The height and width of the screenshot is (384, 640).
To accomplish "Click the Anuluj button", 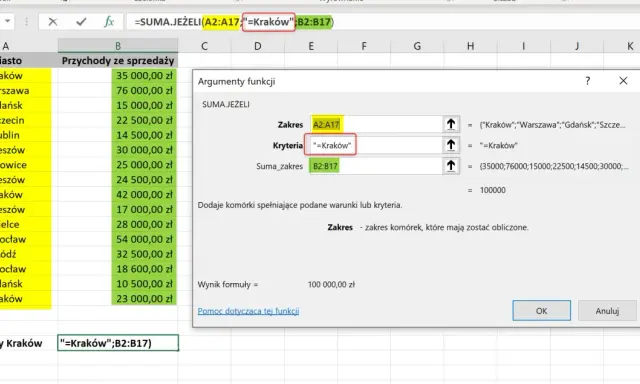I will click(x=607, y=311).
